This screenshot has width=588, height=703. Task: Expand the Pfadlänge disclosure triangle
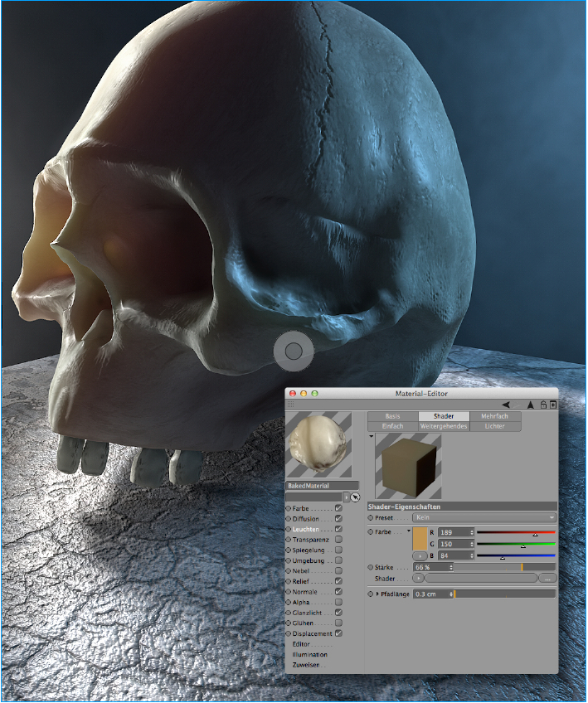pyautogui.click(x=377, y=594)
